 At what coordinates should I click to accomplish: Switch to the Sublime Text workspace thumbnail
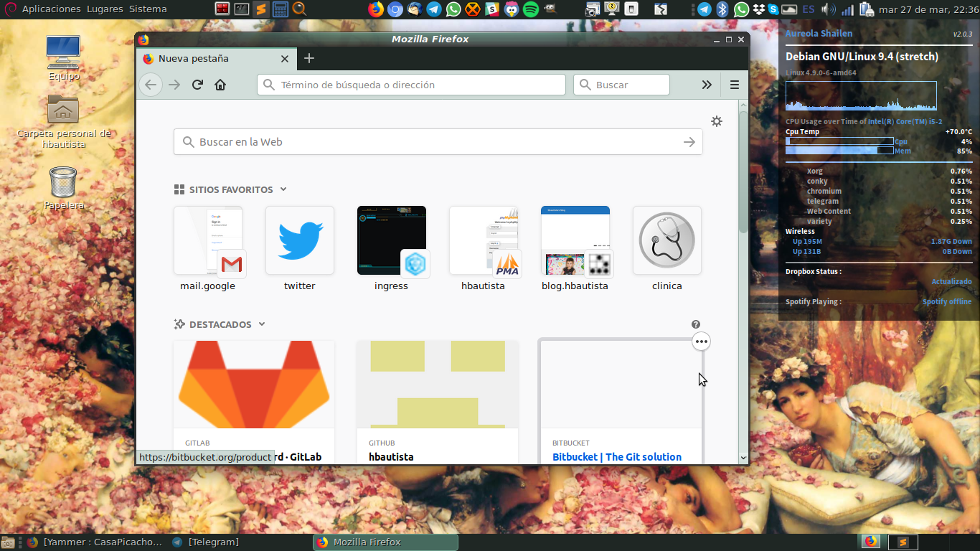tap(903, 542)
